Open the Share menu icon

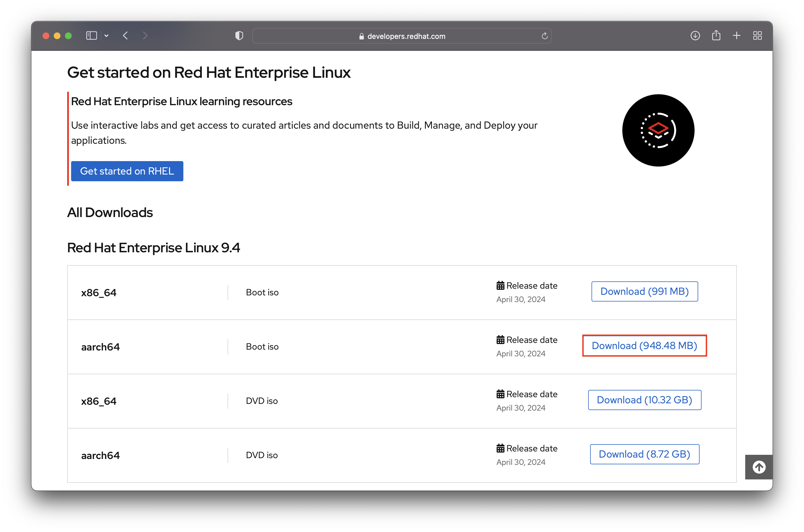[716, 35]
